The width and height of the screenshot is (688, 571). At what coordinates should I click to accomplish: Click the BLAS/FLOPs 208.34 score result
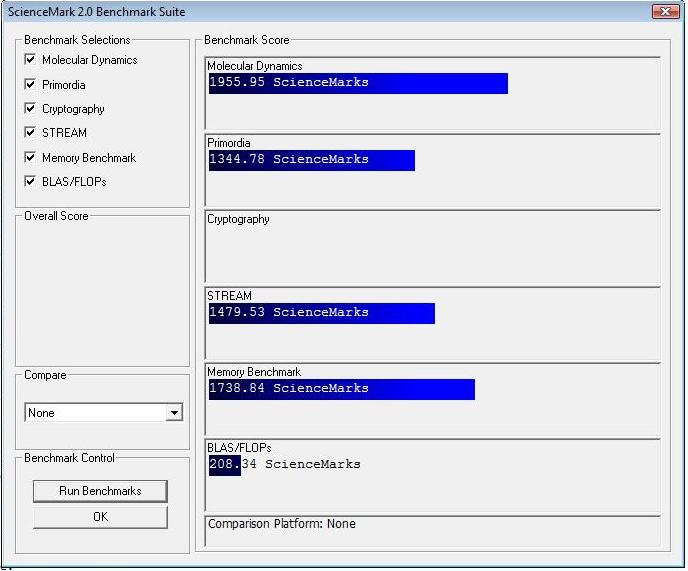click(285, 465)
